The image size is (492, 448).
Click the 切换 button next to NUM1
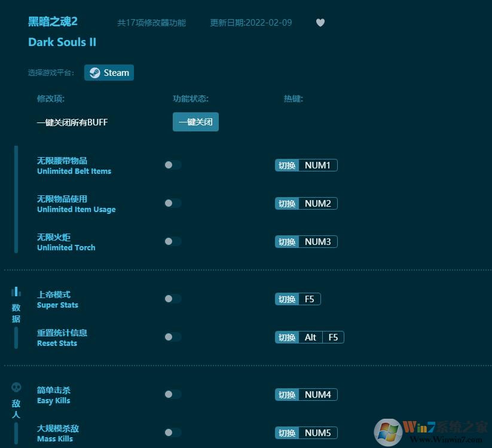click(287, 165)
